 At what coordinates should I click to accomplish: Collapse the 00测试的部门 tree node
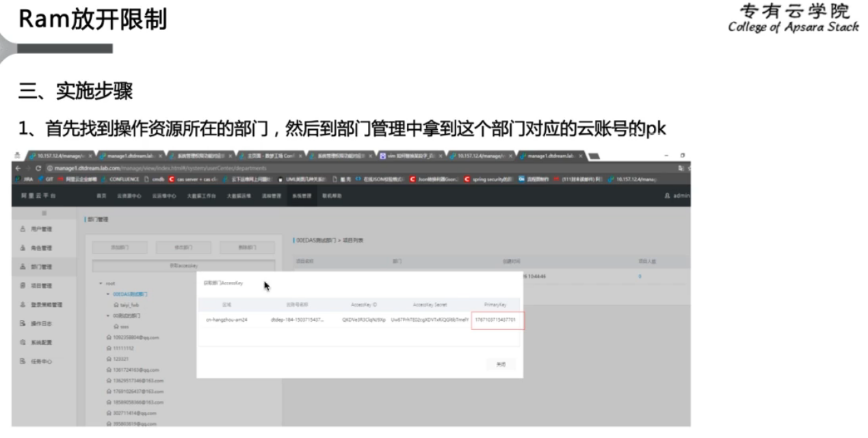[x=108, y=316]
